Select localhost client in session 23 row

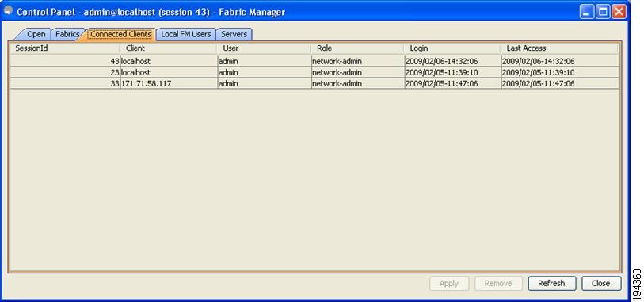pyautogui.click(x=169, y=72)
